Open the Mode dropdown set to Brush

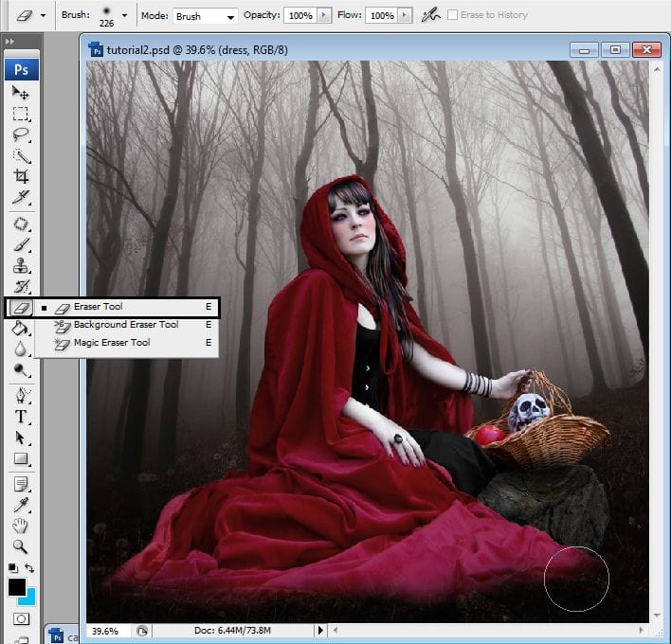pyautogui.click(x=205, y=16)
